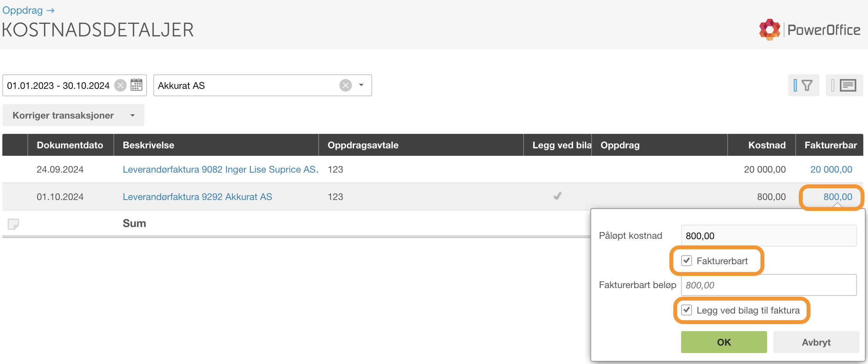868x364 pixels.
Task: Select the 01.10.2024 date cell
Action: coord(60,196)
